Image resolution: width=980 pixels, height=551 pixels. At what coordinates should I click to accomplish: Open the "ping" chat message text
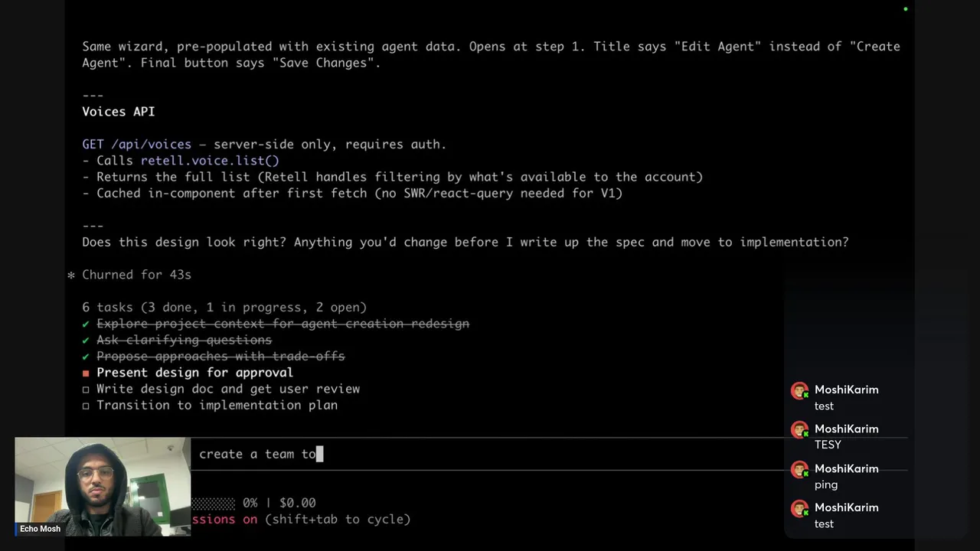coord(825,484)
